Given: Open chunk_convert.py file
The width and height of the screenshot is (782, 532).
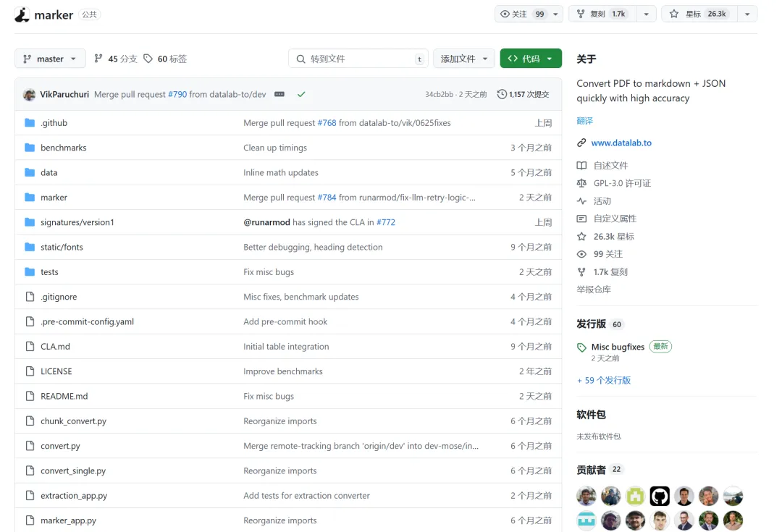Looking at the screenshot, I should tap(74, 421).
